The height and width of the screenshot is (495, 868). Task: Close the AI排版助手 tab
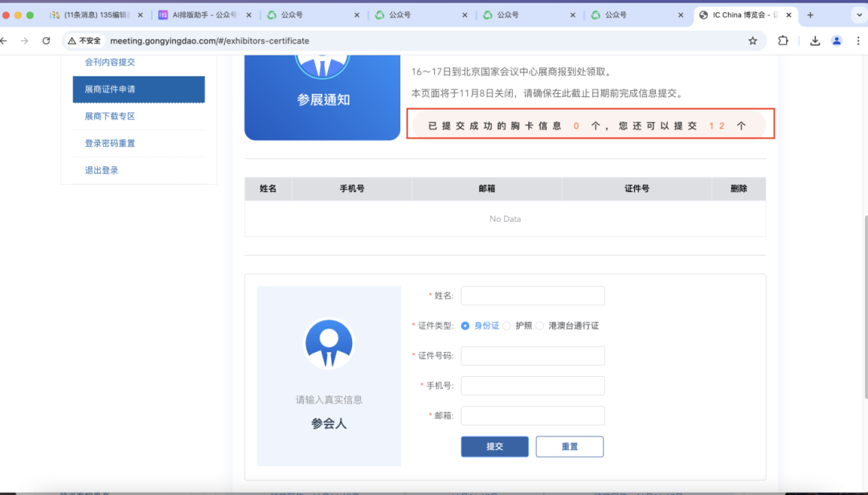click(x=248, y=15)
